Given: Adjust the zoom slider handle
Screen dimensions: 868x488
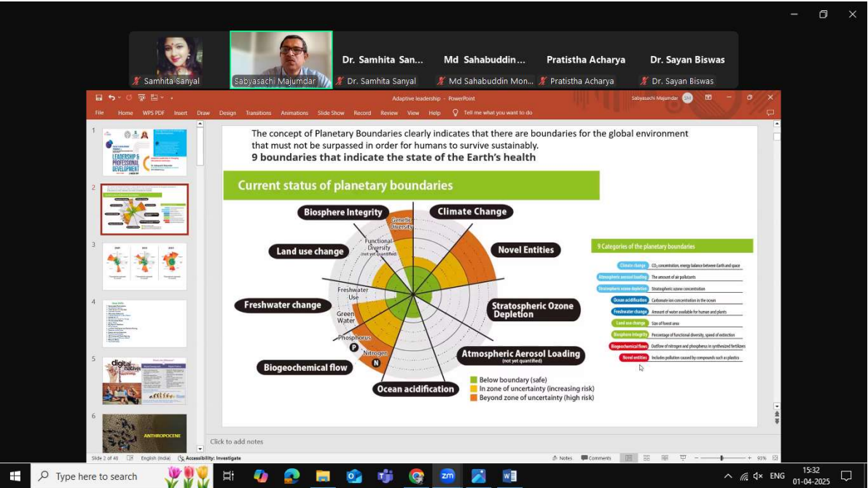Looking at the screenshot, I should point(722,458).
